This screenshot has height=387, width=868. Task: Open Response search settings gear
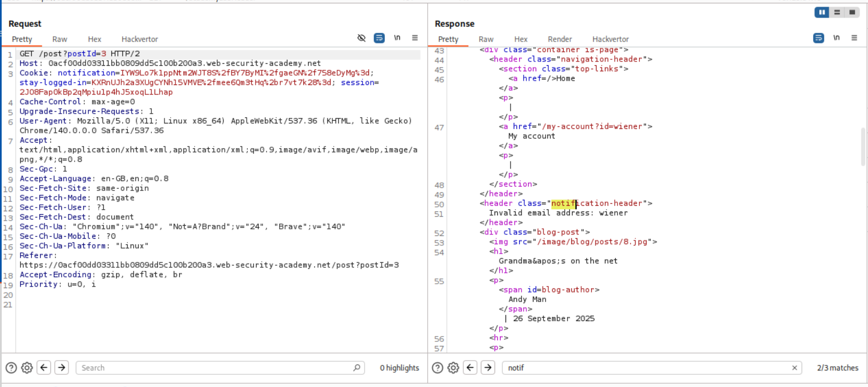tap(453, 368)
